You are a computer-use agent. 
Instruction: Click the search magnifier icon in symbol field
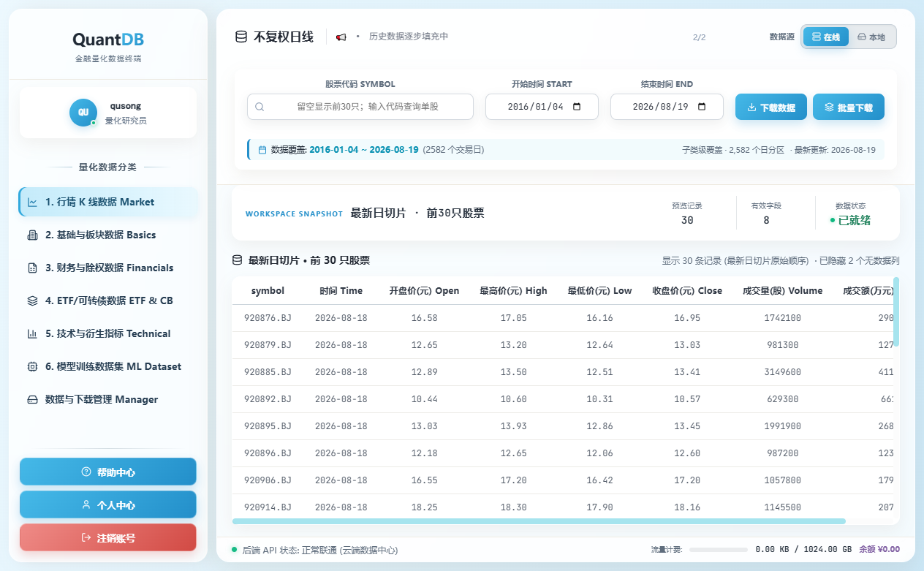click(x=260, y=107)
